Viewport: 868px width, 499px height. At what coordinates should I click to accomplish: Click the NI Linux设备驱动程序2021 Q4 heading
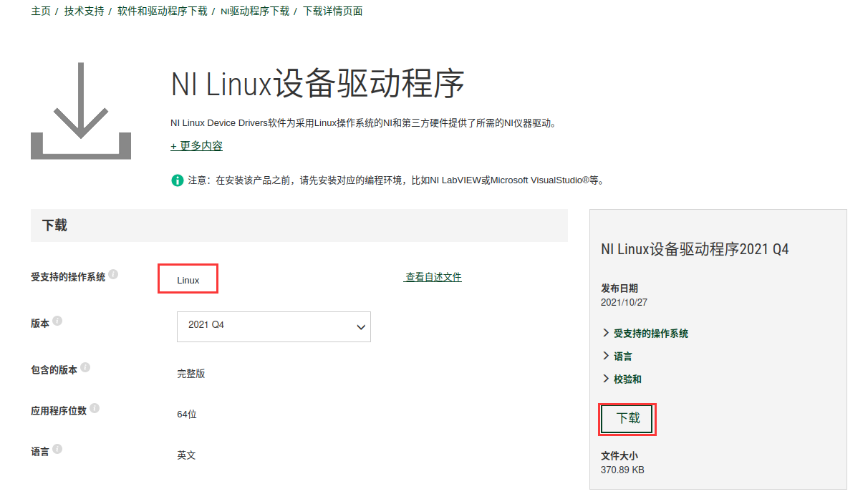(695, 249)
